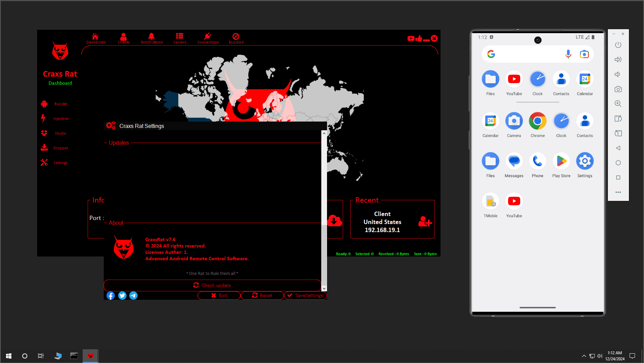644x363 pixels.
Task: Switch to the Clients tab
Action: click(124, 39)
